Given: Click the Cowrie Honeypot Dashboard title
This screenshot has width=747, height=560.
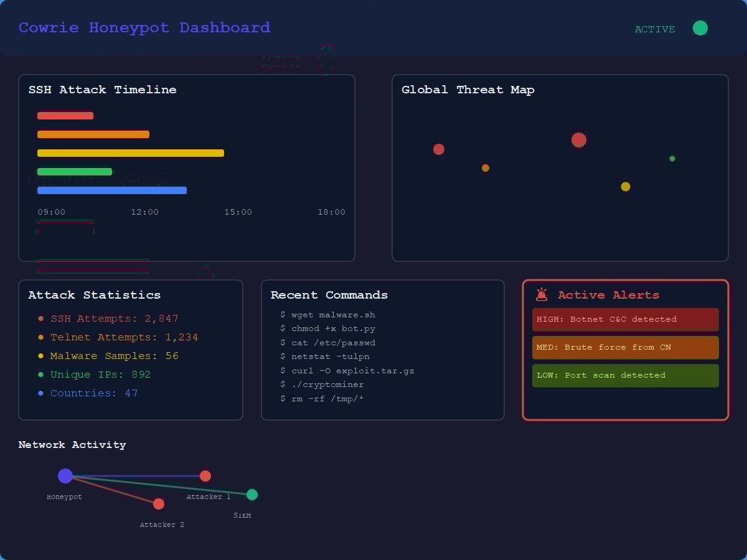Looking at the screenshot, I should (x=144, y=28).
